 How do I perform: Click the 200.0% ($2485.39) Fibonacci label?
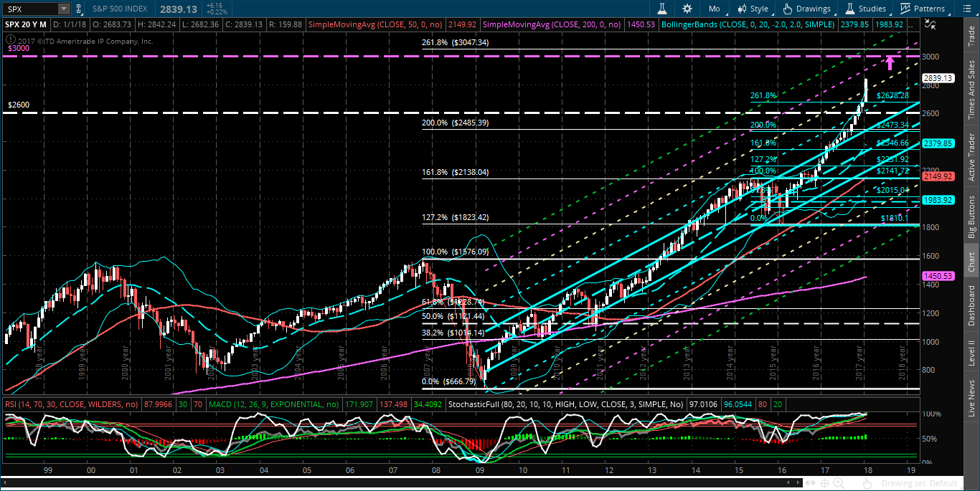(x=456, y=123)
